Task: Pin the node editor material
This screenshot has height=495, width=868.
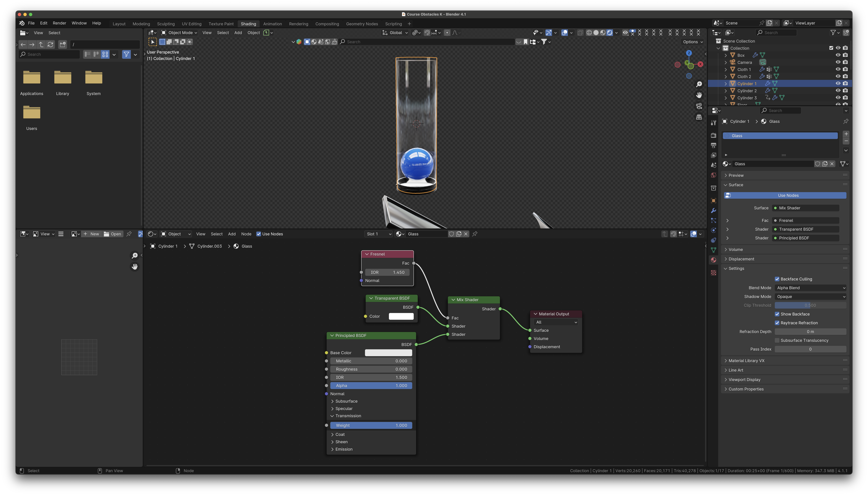Action: pyautogui.click(x=475, y=234)
